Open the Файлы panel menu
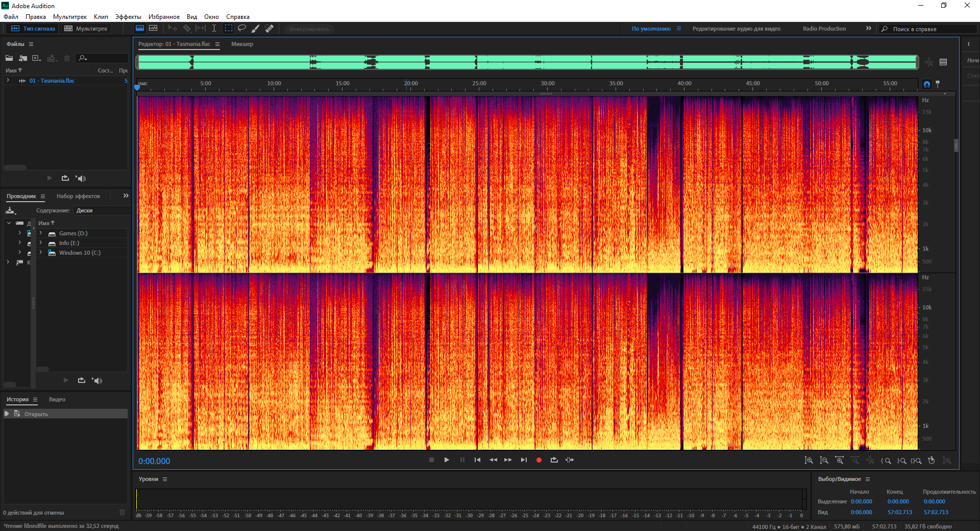This screenshot has width=980, height=531. (31, 44)
